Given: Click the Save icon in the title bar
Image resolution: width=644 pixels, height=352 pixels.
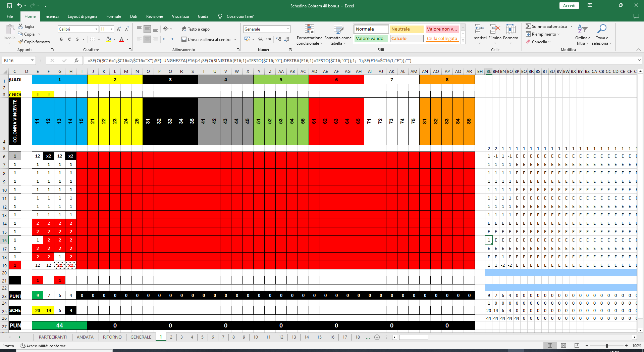Looking at the screenshot, I should 9,6.
